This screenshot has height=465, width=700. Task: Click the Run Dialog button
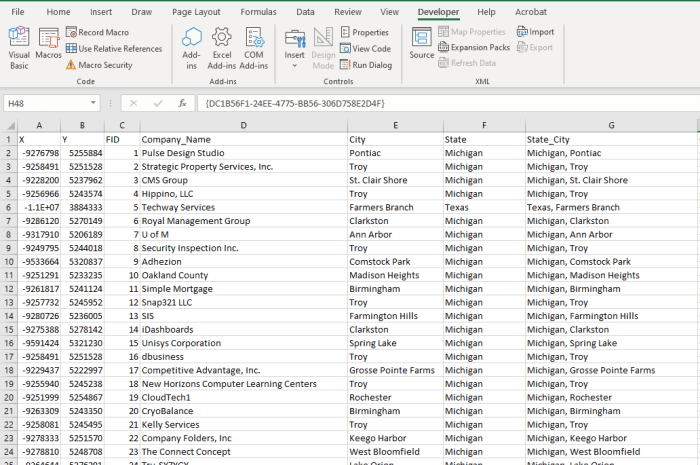[x=365, y=65]
